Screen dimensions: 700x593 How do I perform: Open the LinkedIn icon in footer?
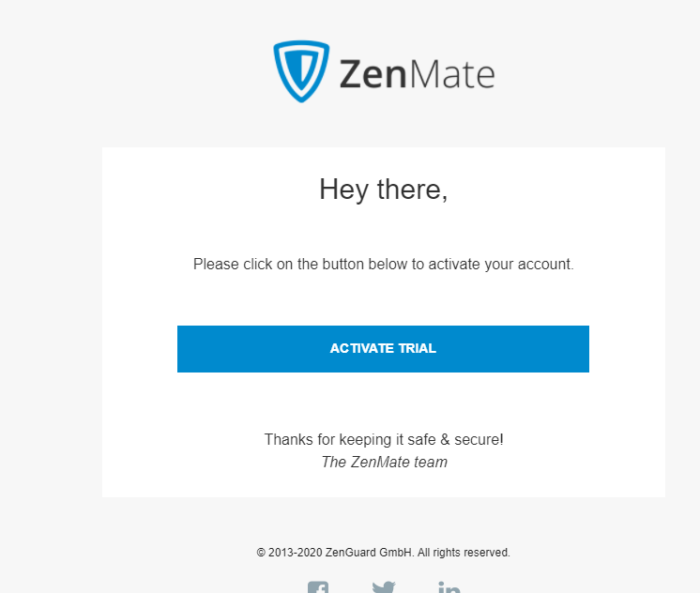pyautogui.click(x=449, y=587)
